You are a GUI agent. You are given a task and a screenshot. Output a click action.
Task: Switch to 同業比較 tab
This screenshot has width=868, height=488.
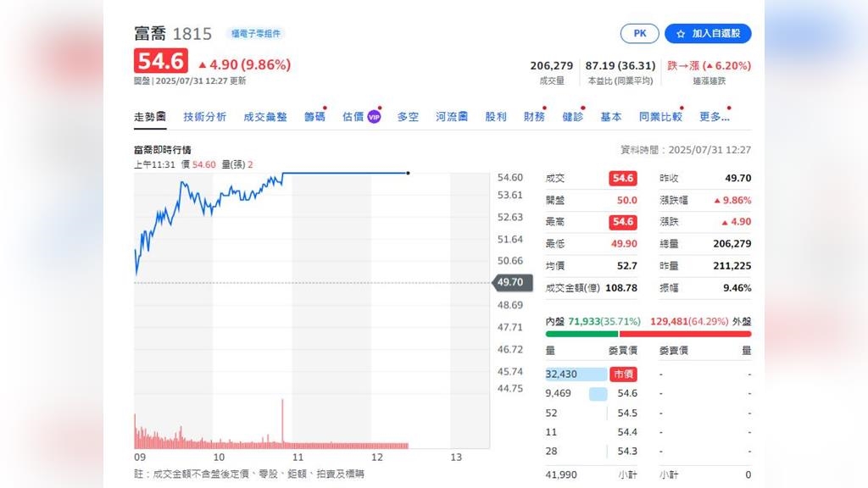coord(660,117)
